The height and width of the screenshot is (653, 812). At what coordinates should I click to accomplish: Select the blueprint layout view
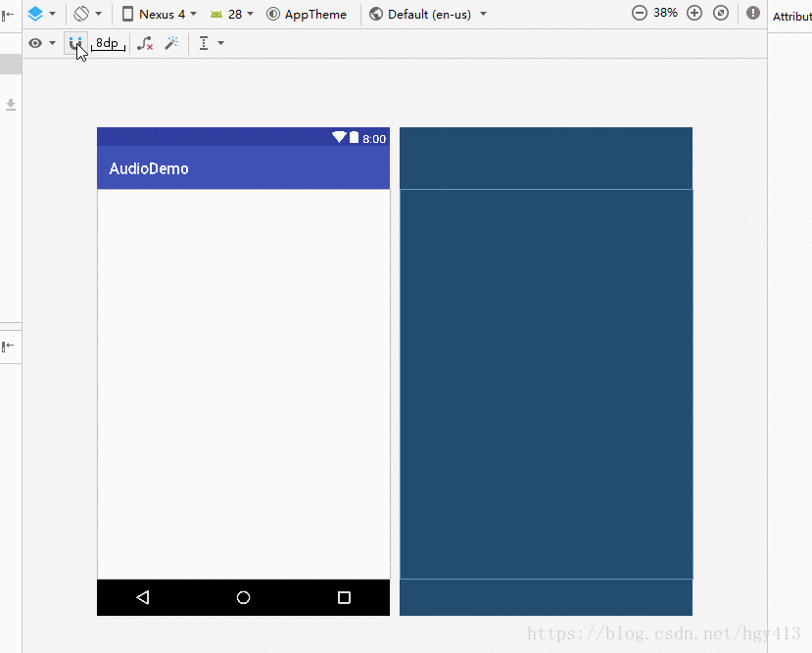(546, 371)
